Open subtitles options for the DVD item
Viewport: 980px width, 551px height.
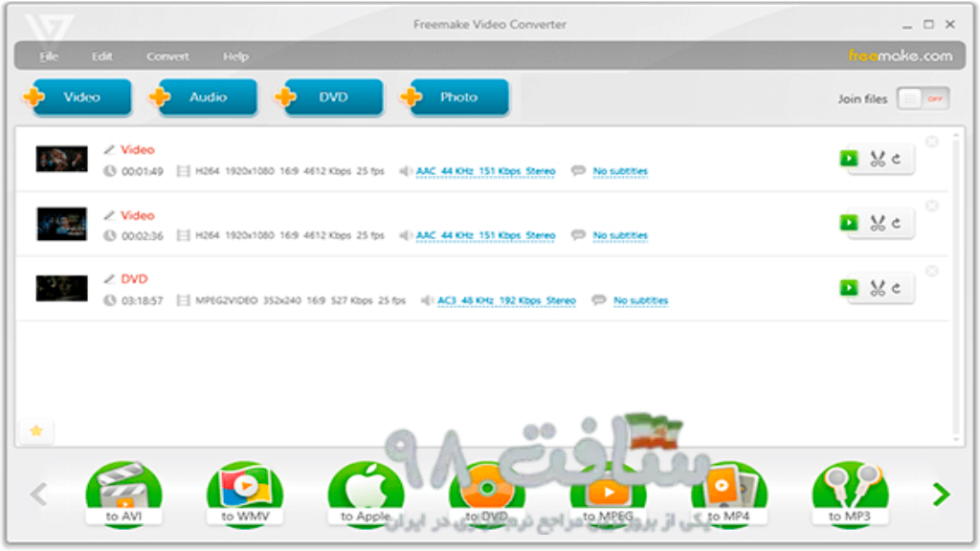640,300
